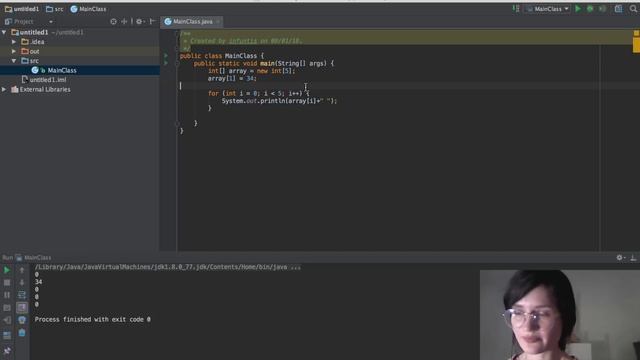Screen dimensions: 640x360
Task: Expand the .idea folder
Action: (14, 42)
